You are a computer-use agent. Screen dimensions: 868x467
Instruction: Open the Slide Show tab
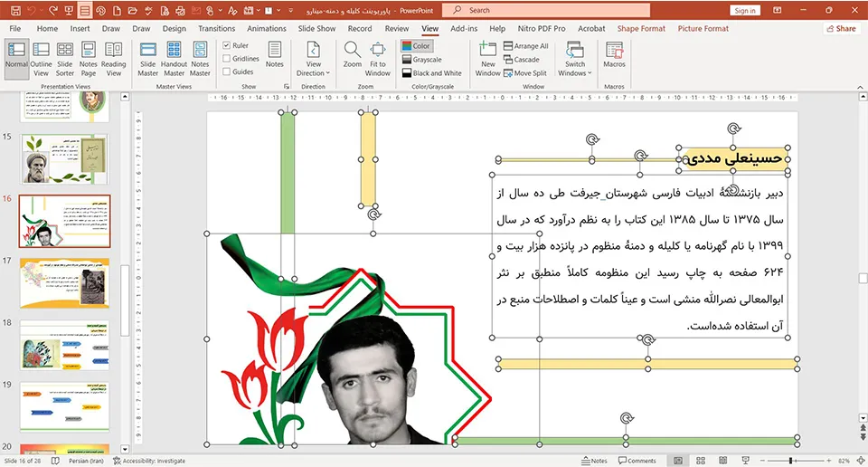(x=316, y=28)
